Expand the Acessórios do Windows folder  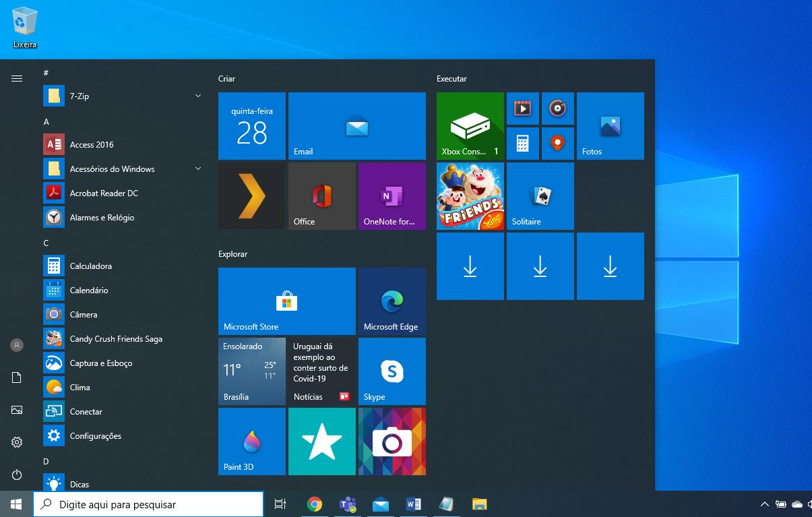124,169
